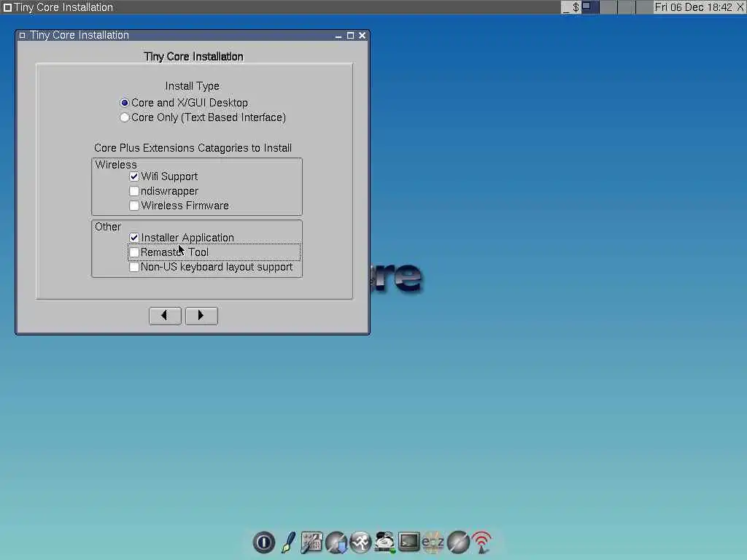Click the window menu square in installer titlebar
The image size is (747, 560).
coord(22,35)
